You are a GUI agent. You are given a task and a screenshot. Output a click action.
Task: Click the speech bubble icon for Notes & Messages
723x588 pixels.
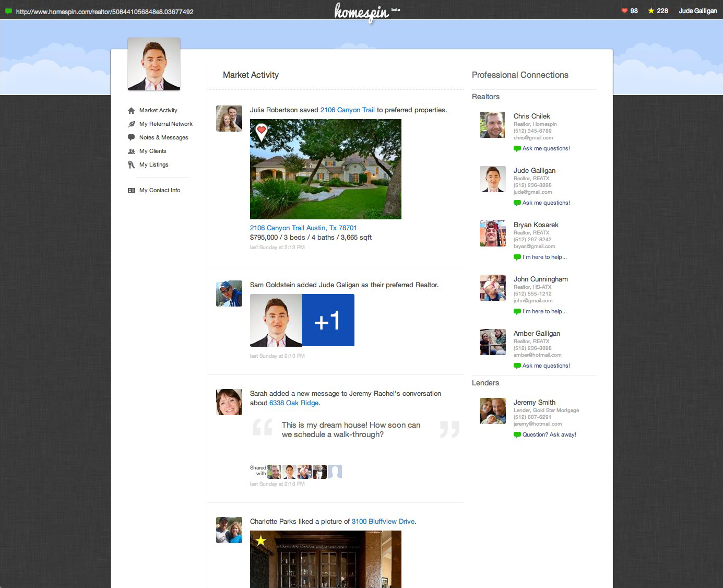pyautogui.click(x=132, y=137)
